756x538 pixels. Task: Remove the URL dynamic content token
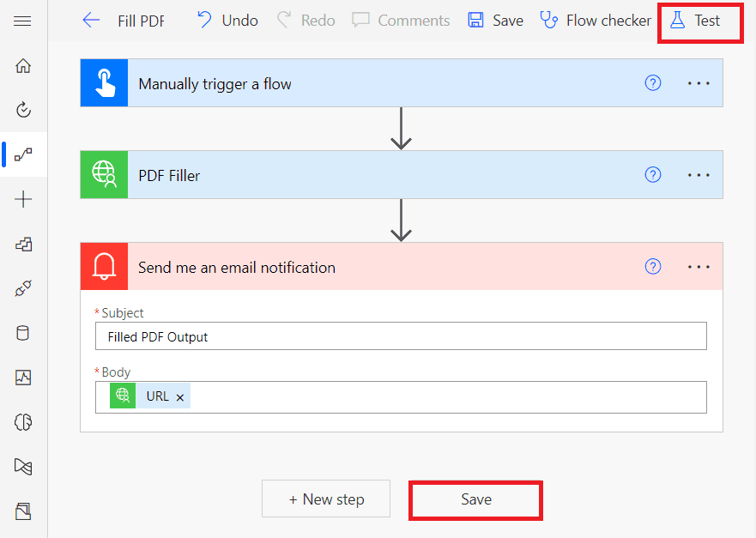coord(179,396)
